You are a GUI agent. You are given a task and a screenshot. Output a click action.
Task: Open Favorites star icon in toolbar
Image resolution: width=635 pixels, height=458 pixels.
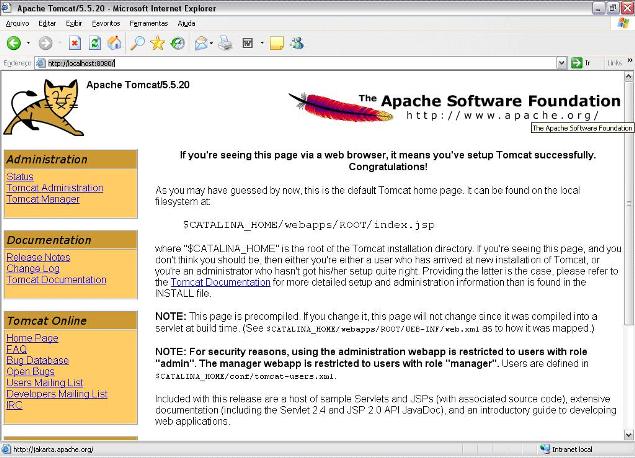pyautogui.click(x=157, y=43)
